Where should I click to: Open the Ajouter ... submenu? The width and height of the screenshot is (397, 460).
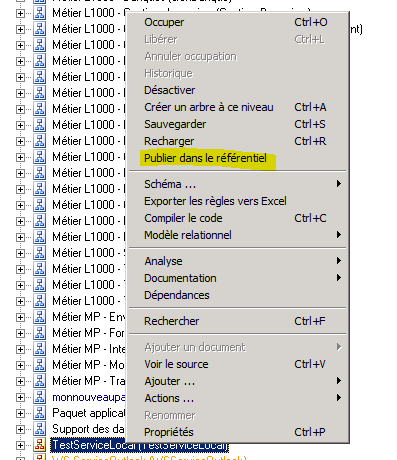tap(237, 381)
